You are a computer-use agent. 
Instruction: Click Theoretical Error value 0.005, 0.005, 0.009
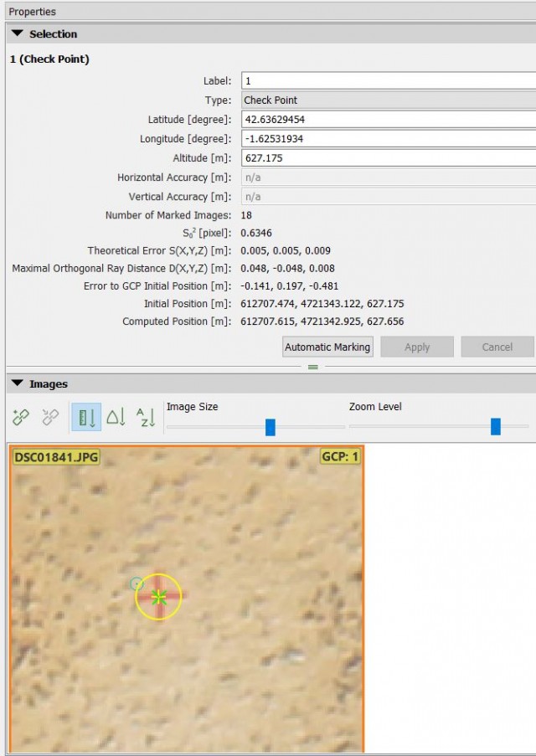(x=286, y=250)
